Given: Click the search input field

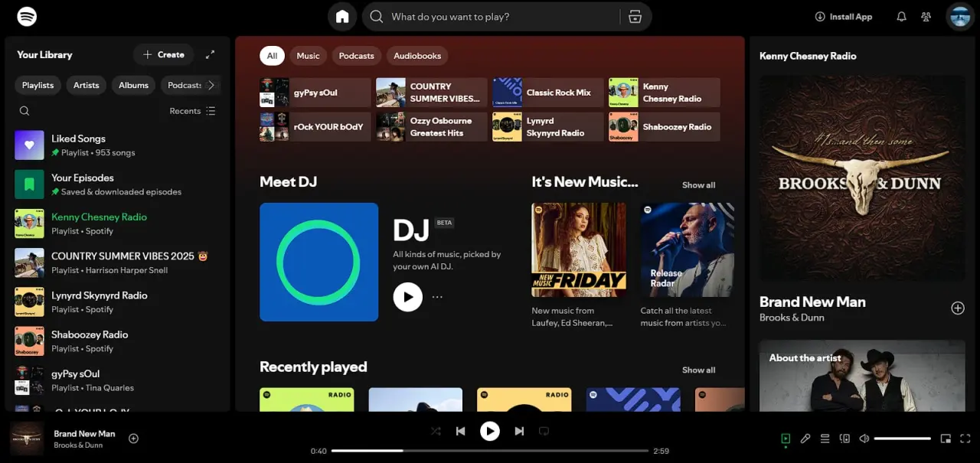Looking at the screenshot, I should click(x=503, y=16).
